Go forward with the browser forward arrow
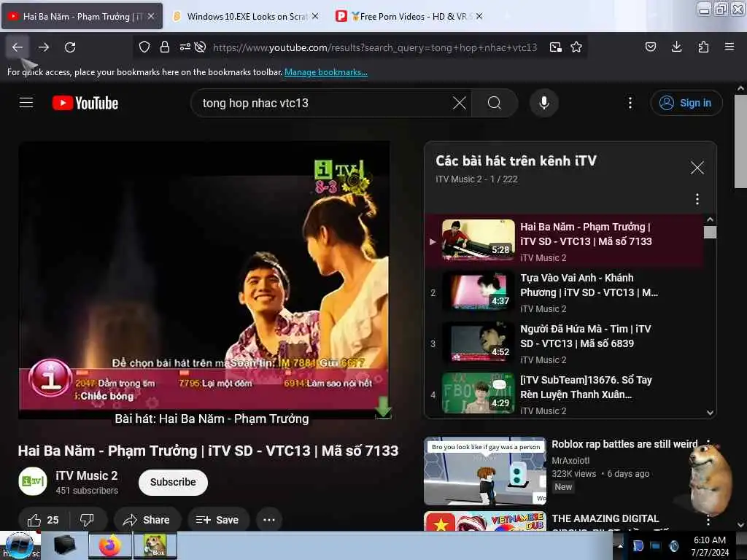This screenshot has width=747, height=560. [44, 47]
